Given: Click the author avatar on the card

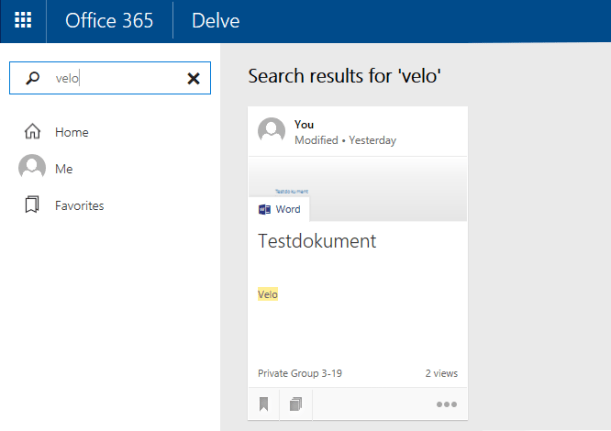Looking at the screenshot, I should [271, 131].
